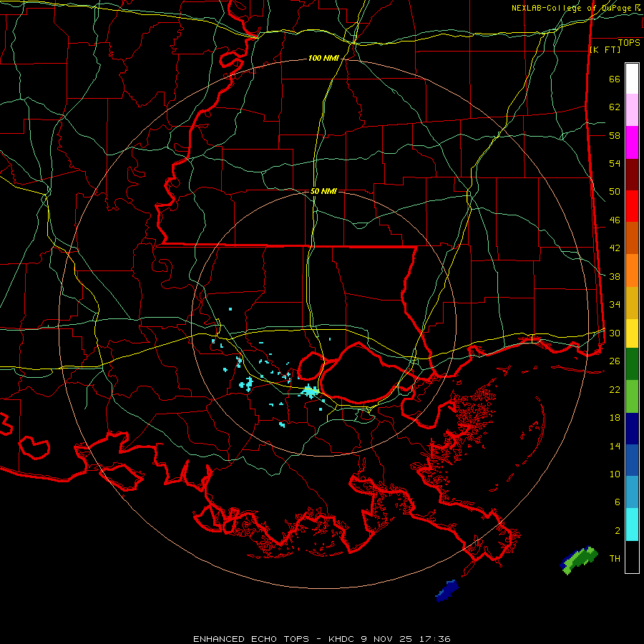The image size is (644, 644).
Task: Click the navy blue legend swatch
Action: click(x=632, y=429)
